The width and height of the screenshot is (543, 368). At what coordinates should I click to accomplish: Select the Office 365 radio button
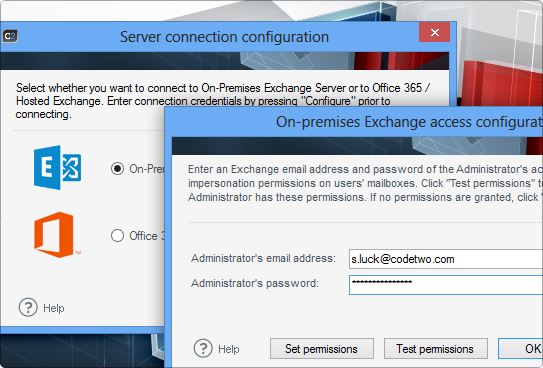click(x=117, y=236)
